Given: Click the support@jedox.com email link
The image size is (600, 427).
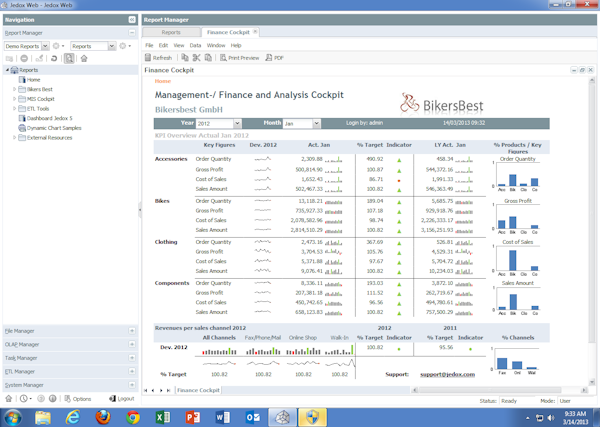Looking at the screenshot, I should pyautogui.click(x=447, y=374).
